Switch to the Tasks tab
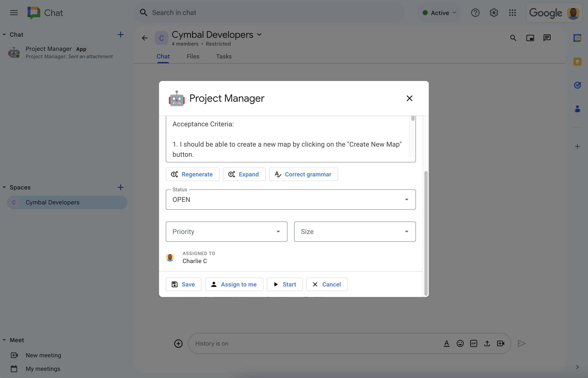The height and width of the screenshot is (378, 588). pos(224,56)
